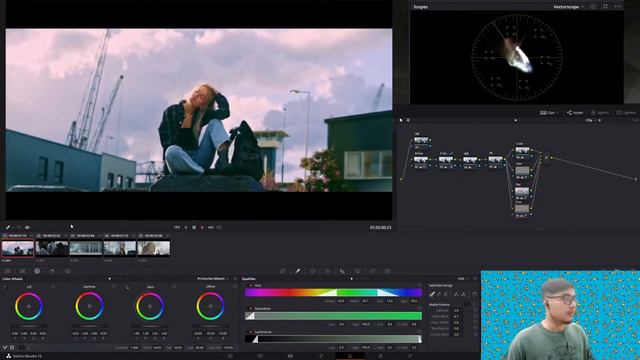Toggle the Clips timeline button
Image resolution: width=640 pixels, height=360 pixels.
[x=549, y=113]
